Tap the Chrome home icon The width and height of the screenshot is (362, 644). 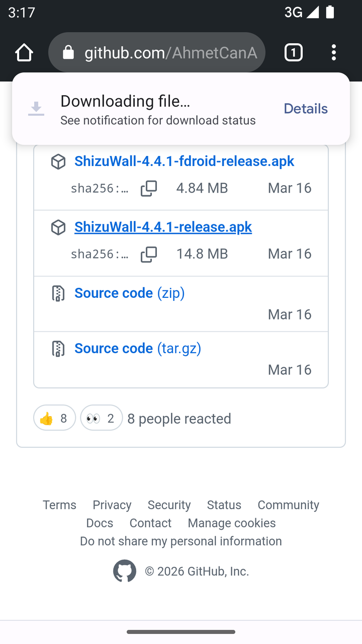click(x=24, y=52)
